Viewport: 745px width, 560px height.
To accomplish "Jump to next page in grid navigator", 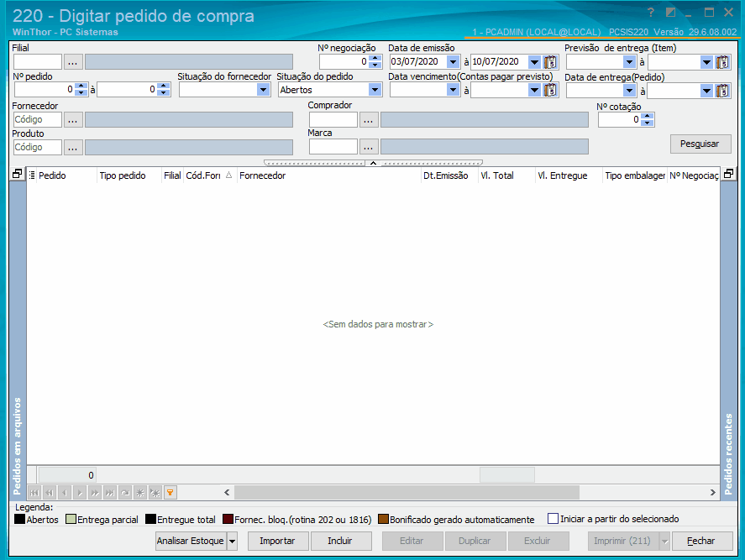I will (95, 493).
